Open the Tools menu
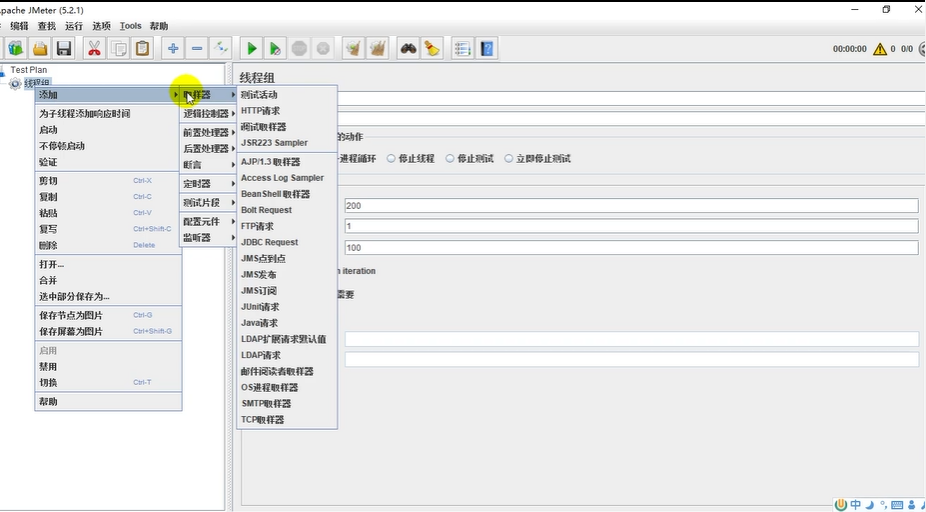This screenshot has width=926, height=512. 131,26
